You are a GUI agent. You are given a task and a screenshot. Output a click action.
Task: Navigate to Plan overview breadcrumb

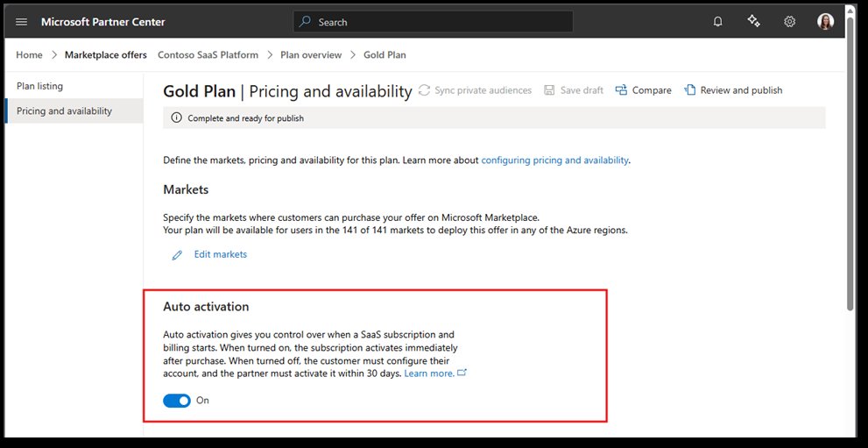(311, 55)
